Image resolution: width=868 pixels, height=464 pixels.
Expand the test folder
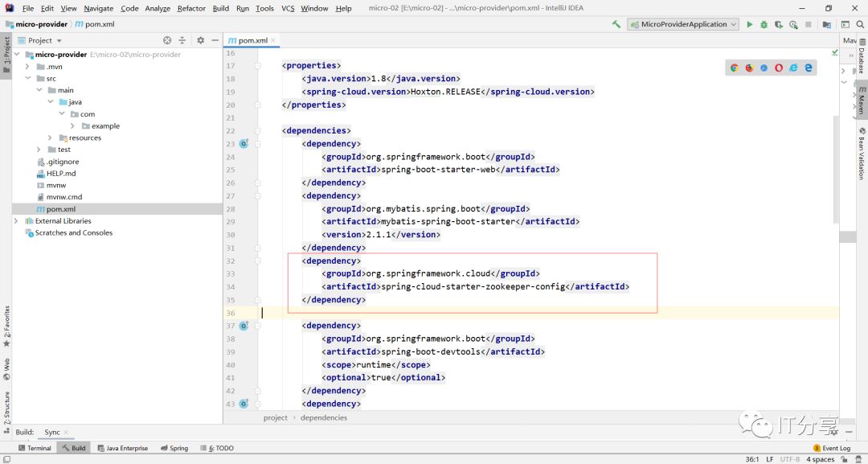[x=39, y=150]
